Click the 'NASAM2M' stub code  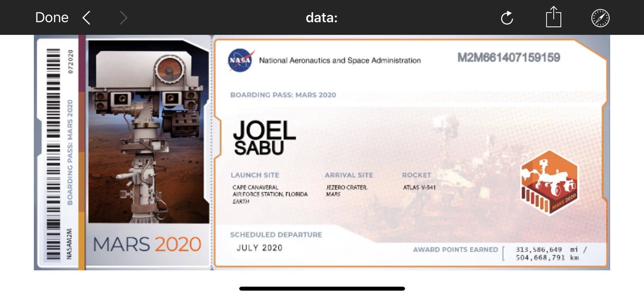point(69,244)
